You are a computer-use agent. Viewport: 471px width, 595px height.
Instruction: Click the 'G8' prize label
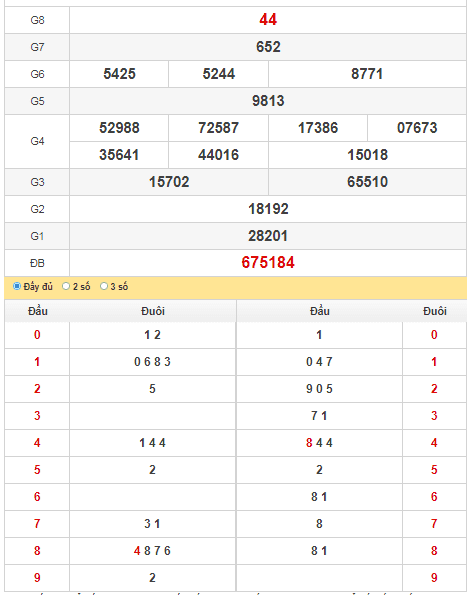pyautogui.click(x=37, y=20)
